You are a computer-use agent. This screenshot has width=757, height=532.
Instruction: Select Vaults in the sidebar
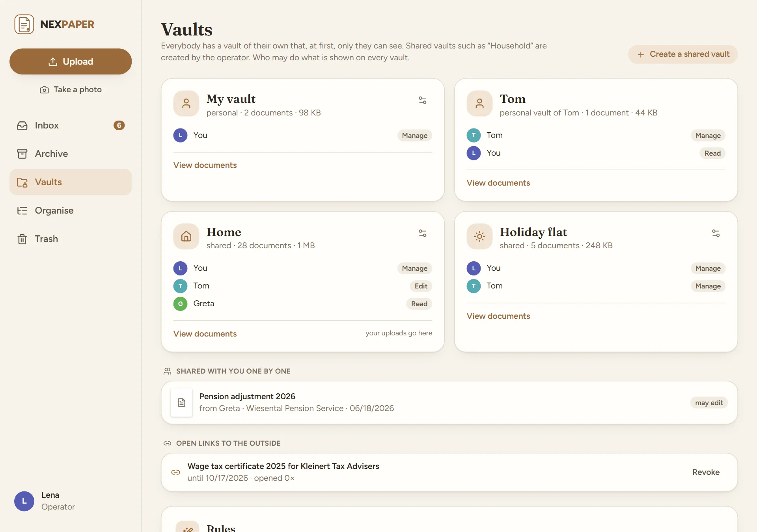pos(71,182)
